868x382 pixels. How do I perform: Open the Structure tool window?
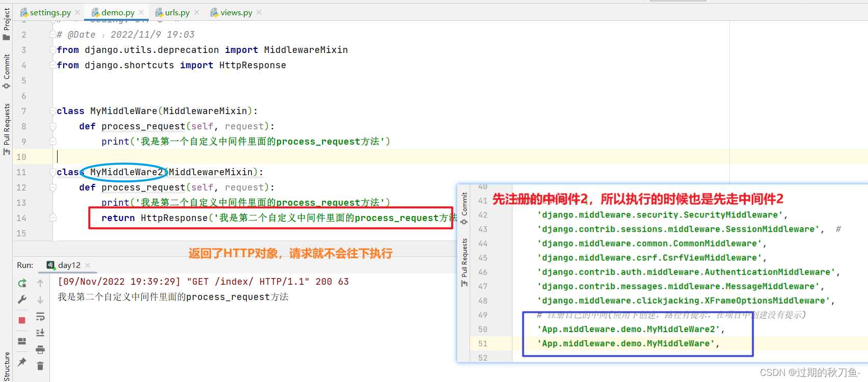(x=7, y=366)
